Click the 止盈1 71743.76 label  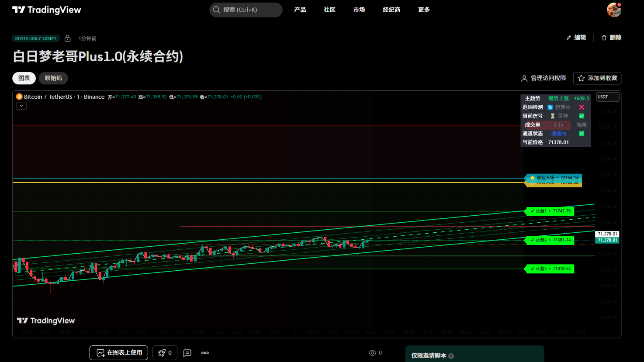click(x=550, y=211)
